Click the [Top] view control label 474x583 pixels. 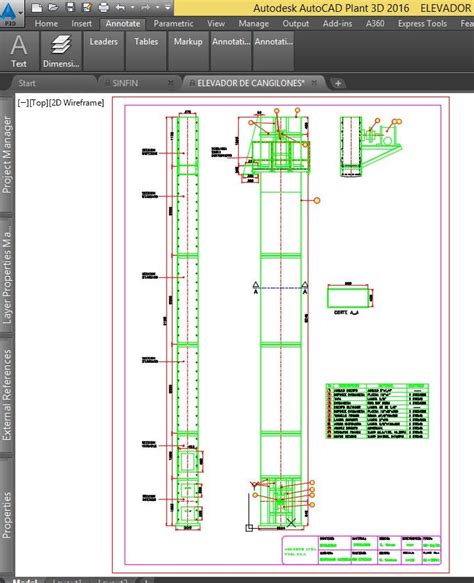pyautogui.click(x=39, y=103)
